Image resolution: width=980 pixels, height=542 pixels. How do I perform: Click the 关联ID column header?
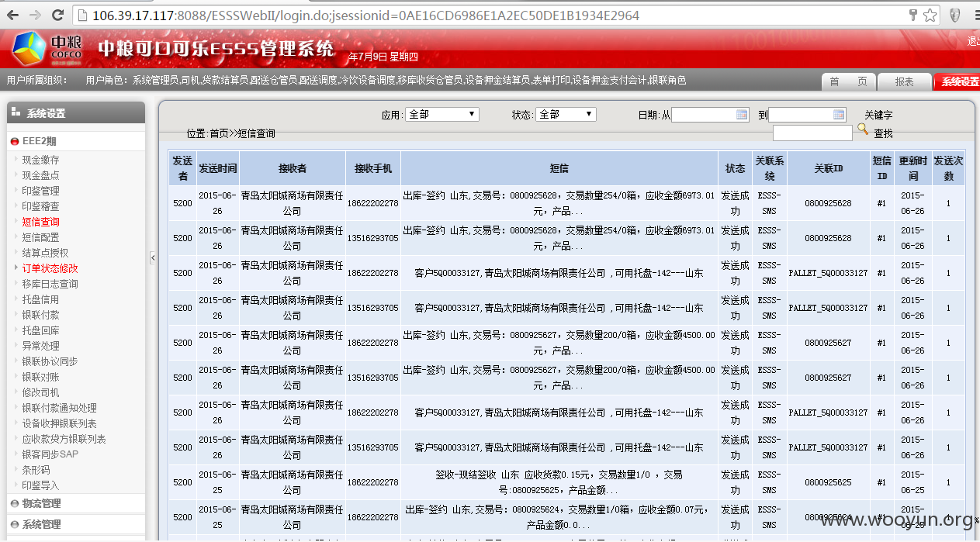click(828, 168)
